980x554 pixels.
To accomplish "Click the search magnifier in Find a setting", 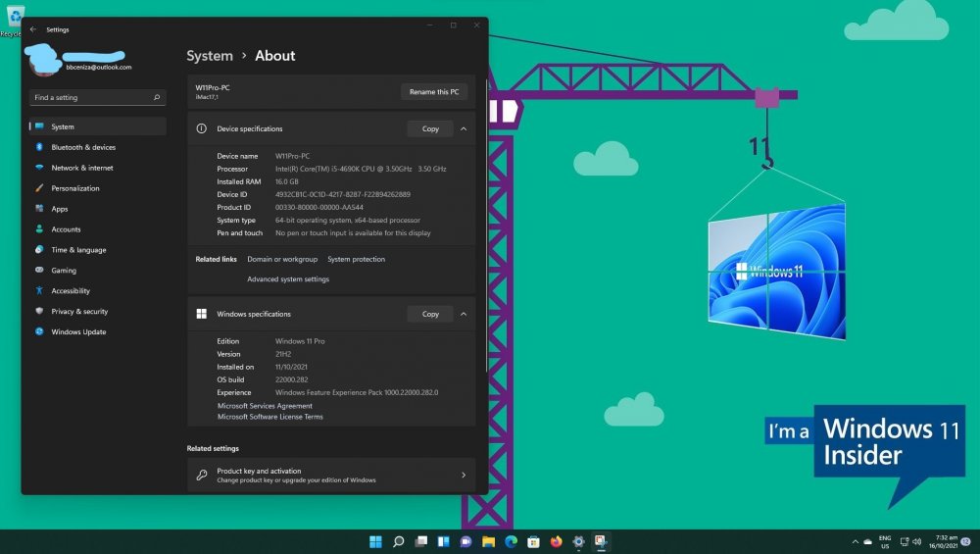I will [x=157, y=97].
